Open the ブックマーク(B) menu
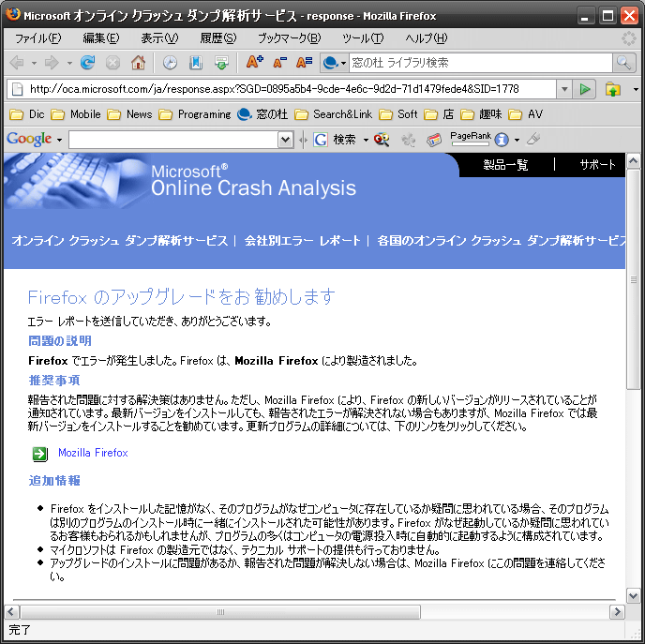The width and height of the screenshot is (645, 644). (x=289, y=38)
